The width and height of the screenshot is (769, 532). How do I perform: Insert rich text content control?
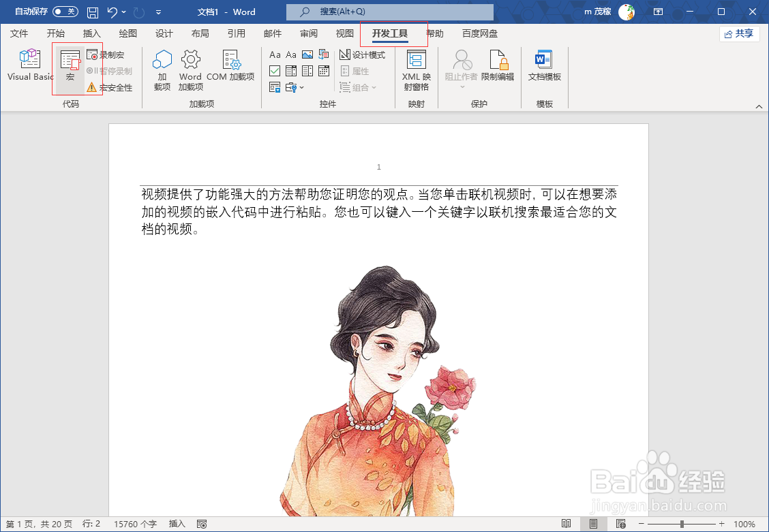(x=275, y=54)
